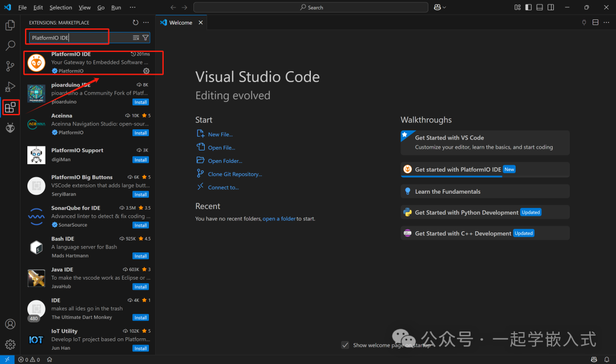Image resolution: width=616 pixels, height=364 pixels.
Task: Toggle the primary sidebar visibility
Action: pyautogui.click(x=528, y=7)
